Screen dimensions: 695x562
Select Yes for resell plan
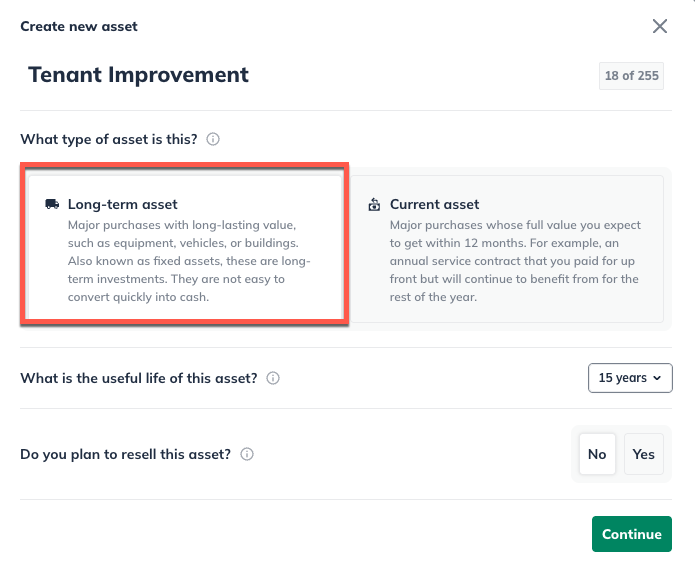click(644, 454)
